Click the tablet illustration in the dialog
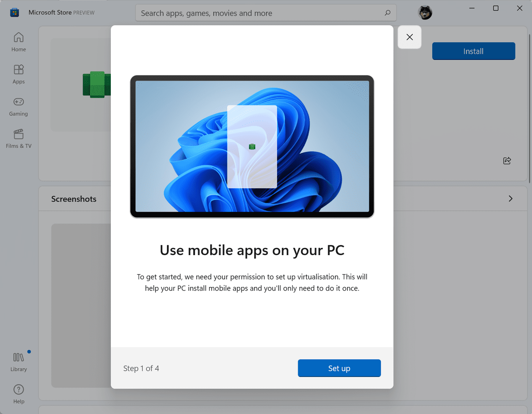Screen dimensions: 532x414 point(252,147)
